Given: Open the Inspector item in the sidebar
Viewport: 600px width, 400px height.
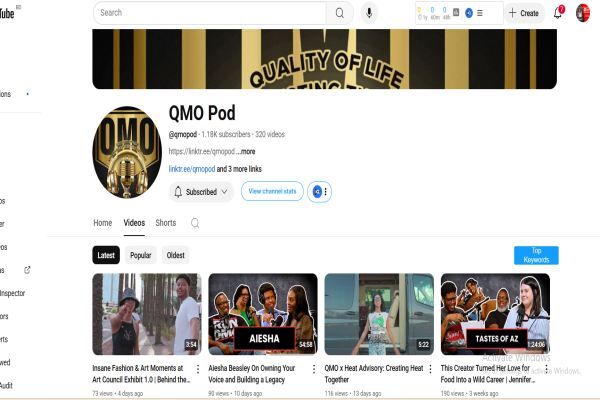Looking at the screenshot, I should coord(13,293).
